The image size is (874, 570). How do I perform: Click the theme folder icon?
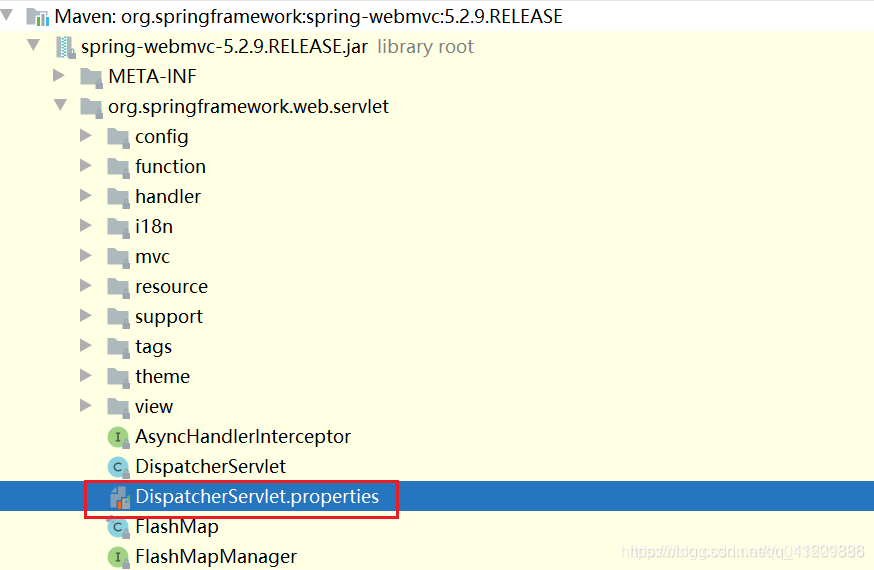[x=118, y=377]
